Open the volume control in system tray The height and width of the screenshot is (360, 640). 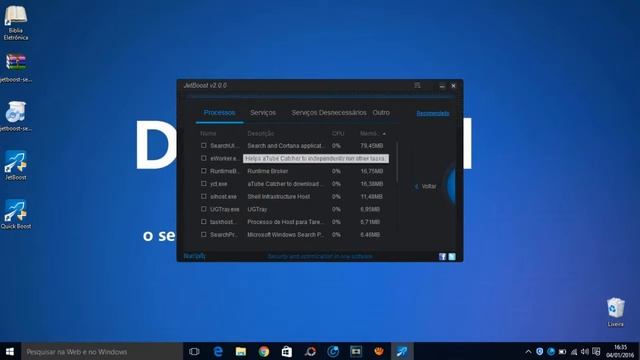[x=584, y=351]
